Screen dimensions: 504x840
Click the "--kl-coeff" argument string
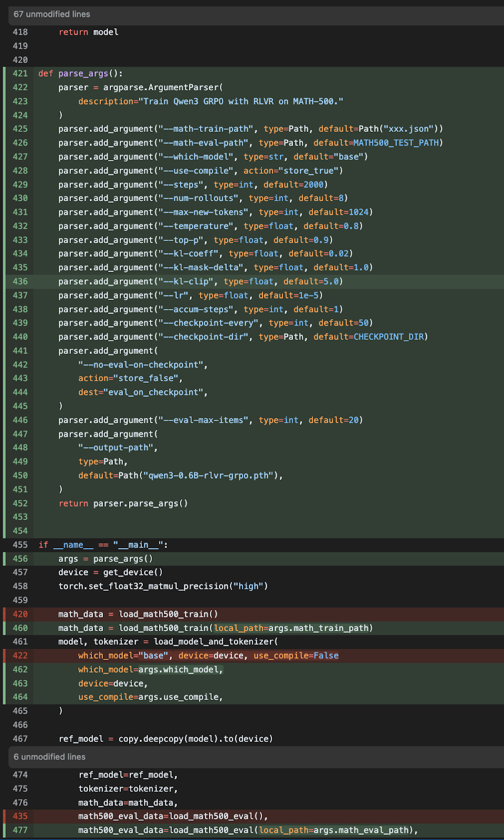click(188, 254)
